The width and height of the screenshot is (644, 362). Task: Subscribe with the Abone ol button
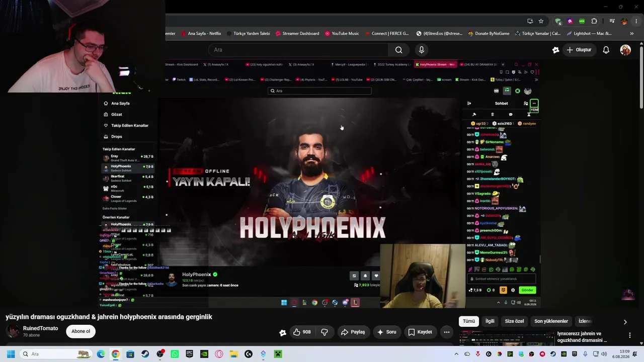click(80, 331)
